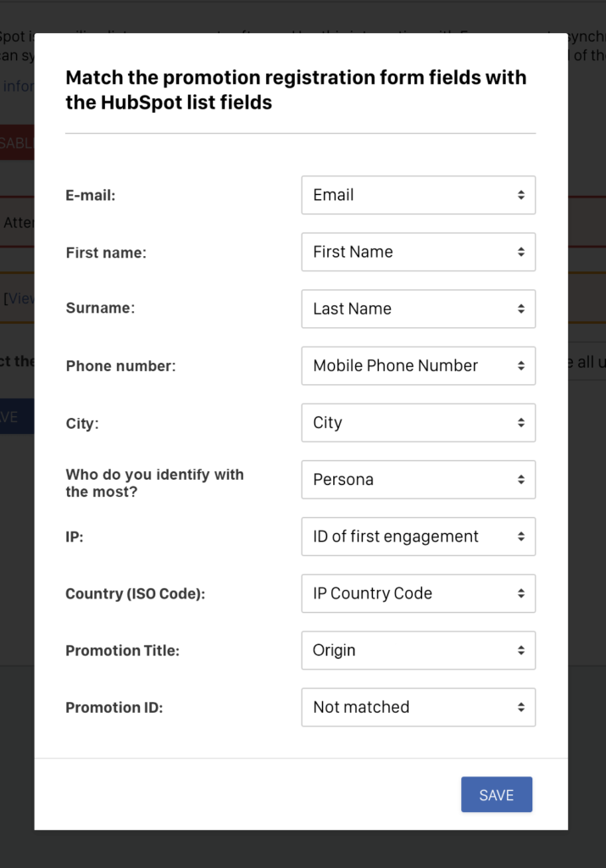
Task: Open the Origin dropdown for Promotion Title
Action: tap(418, 650)
